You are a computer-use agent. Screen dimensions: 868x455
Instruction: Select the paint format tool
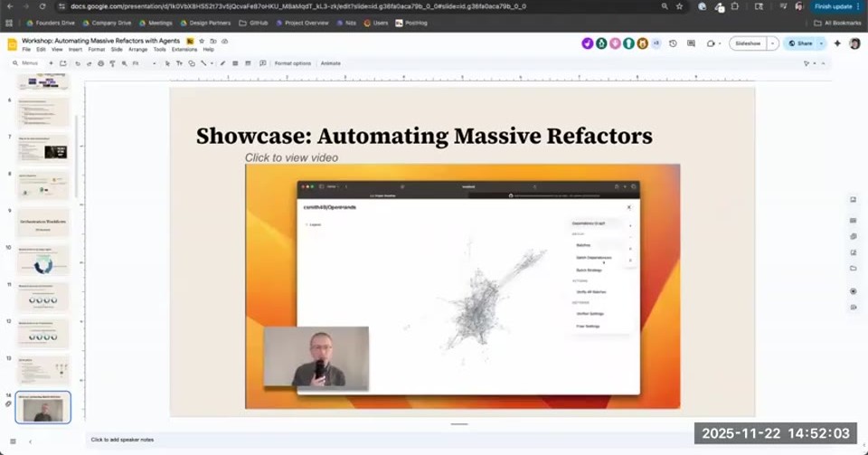pos(112,63)
